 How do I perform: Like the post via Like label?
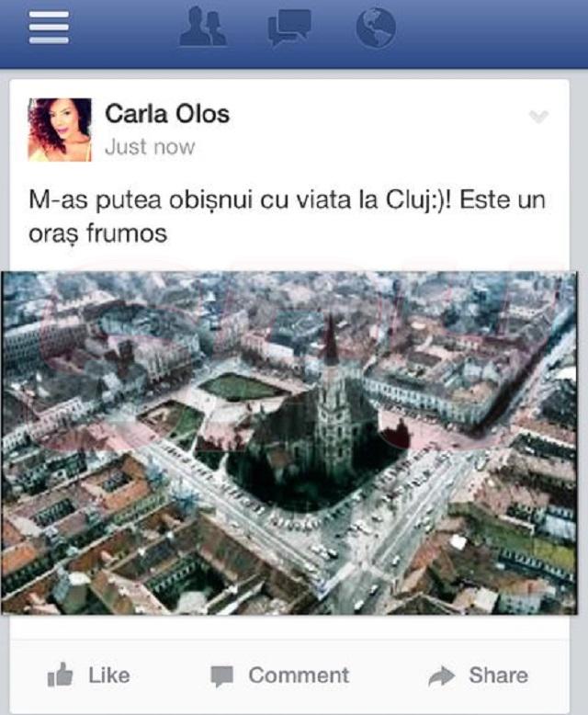109,675
